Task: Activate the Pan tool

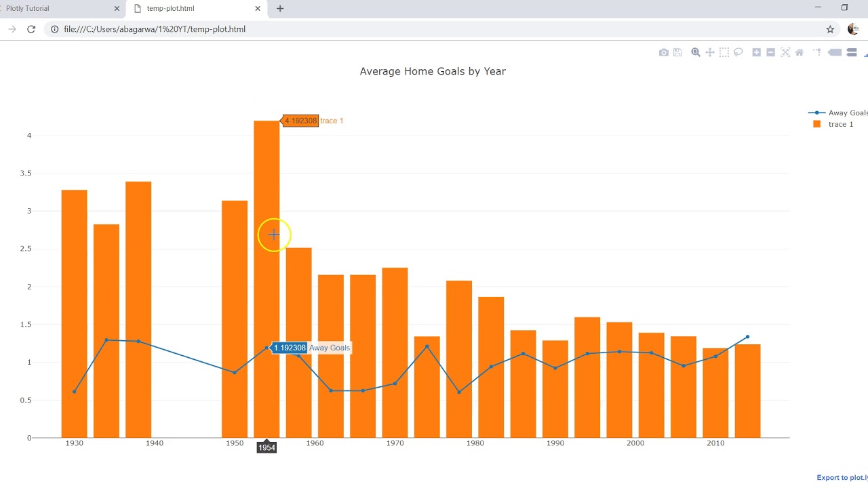Action: click(x=710, y=53)
